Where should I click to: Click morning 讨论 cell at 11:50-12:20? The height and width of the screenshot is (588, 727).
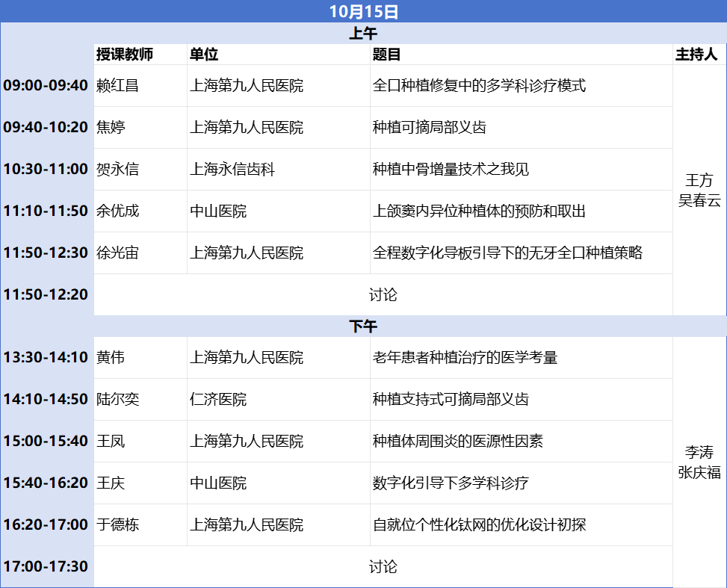coord(383,294)
